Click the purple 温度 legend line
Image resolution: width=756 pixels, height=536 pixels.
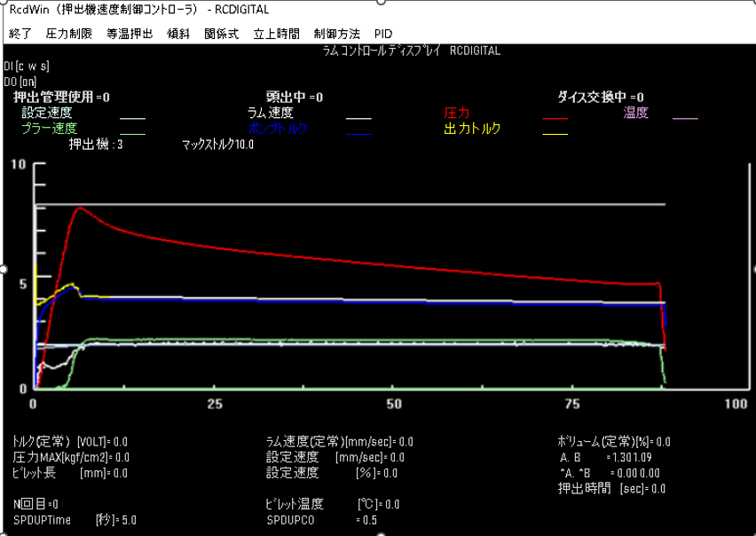685,117
